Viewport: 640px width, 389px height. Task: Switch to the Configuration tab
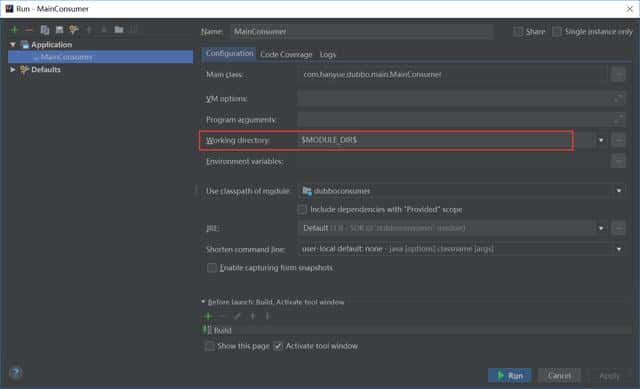pos(229,53)
